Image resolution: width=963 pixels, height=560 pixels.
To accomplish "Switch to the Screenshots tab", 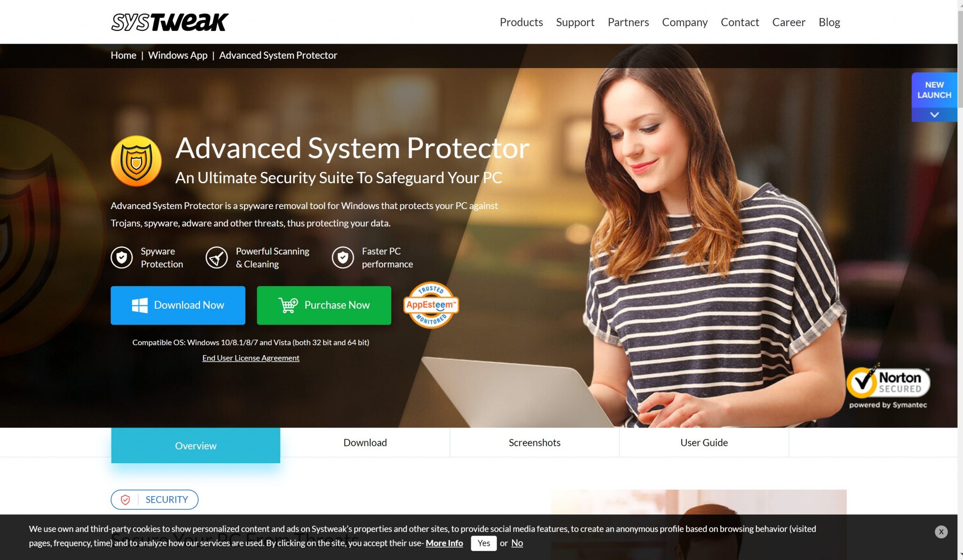I will [x=534, y=442].
